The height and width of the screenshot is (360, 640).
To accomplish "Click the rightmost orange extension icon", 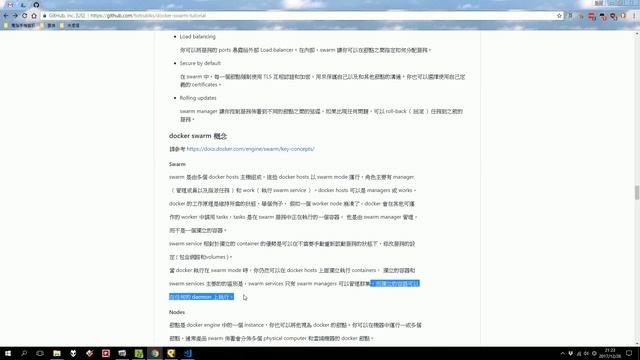I will (623, 16).
